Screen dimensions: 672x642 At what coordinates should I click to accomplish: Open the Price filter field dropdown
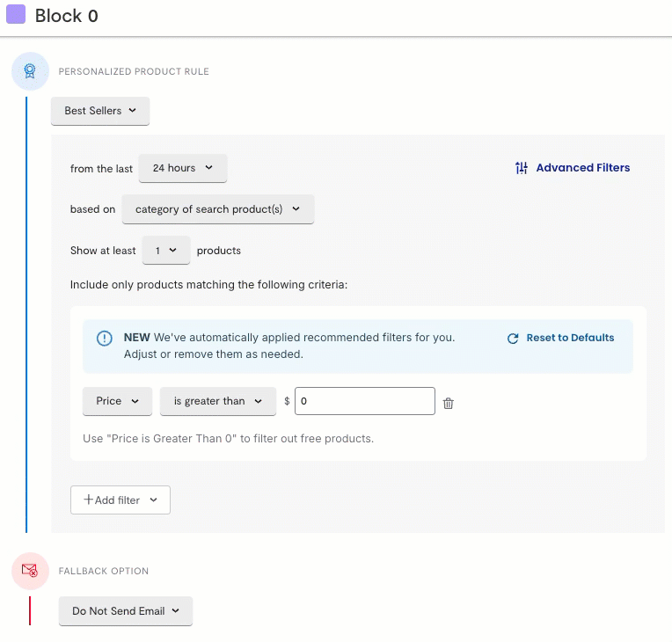117,401
